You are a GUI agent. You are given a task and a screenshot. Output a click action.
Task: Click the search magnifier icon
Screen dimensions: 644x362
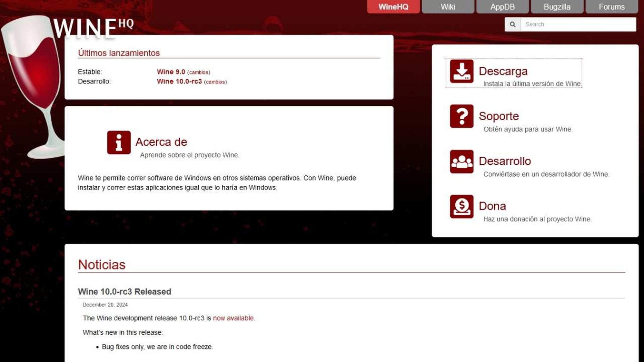tap(513, 24)
